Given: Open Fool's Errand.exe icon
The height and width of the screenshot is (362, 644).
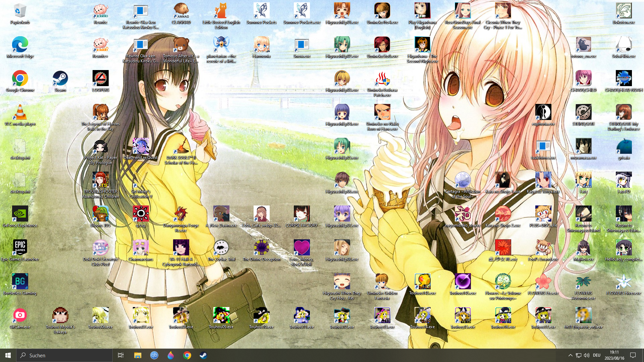Looking at the screenshot, I should tap(543, 250).
